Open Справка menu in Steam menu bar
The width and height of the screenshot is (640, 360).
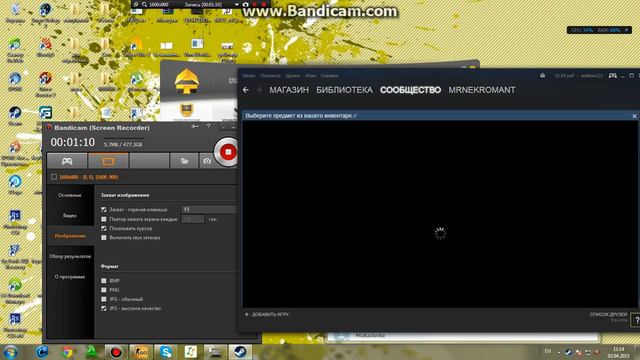329,76
